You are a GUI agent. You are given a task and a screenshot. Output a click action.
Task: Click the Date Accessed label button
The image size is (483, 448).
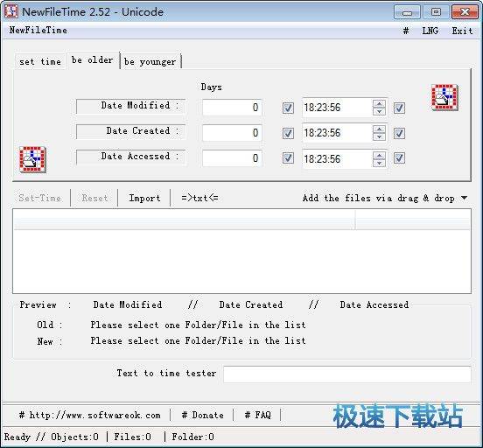(130, 157)
